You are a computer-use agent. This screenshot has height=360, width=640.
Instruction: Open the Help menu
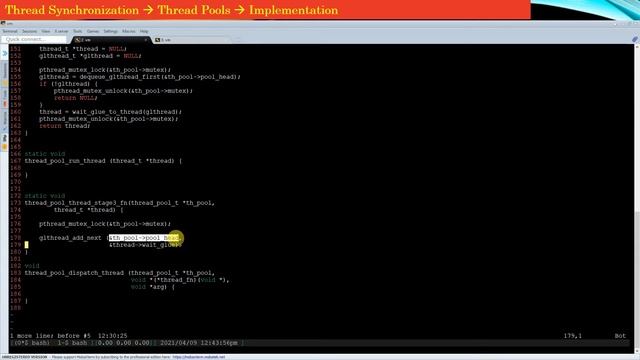click(x=144, y=31)
